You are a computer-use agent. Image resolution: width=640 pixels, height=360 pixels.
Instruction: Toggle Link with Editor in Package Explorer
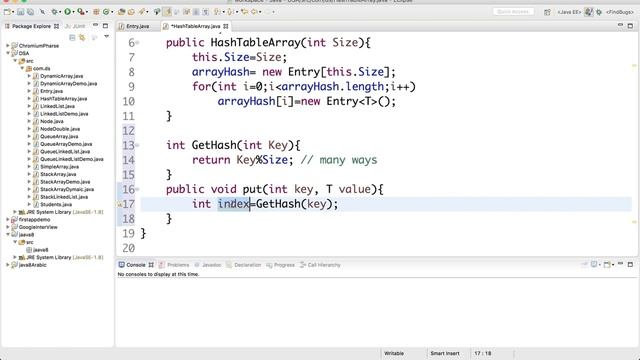click(x=82, y=38)
